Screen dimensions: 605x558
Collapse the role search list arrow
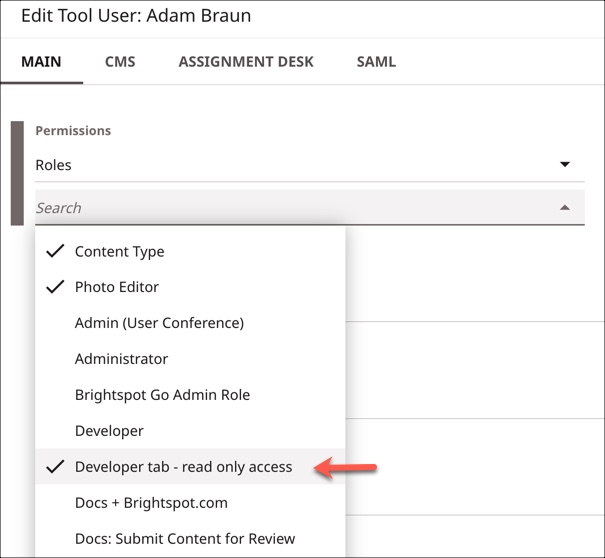565,208
